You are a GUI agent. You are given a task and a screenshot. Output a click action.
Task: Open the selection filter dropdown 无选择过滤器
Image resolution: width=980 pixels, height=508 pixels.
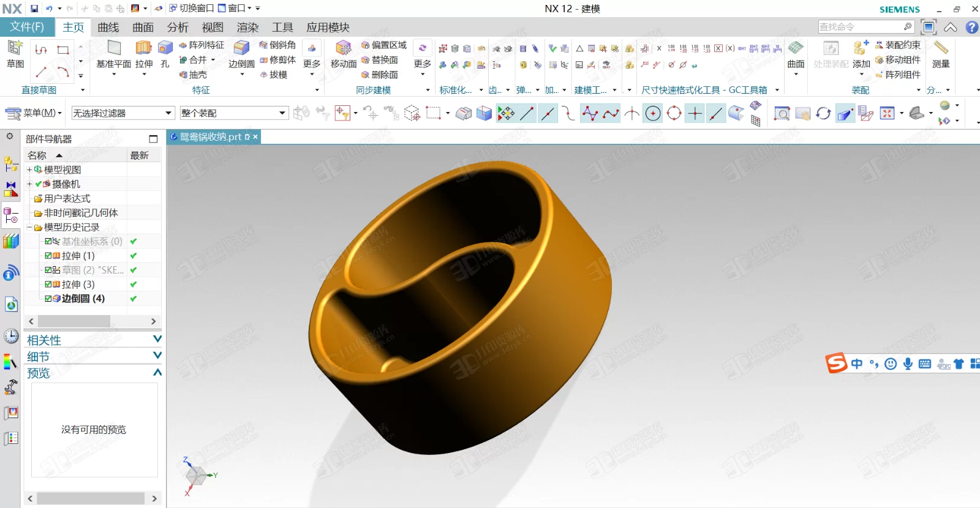[123, 113]
